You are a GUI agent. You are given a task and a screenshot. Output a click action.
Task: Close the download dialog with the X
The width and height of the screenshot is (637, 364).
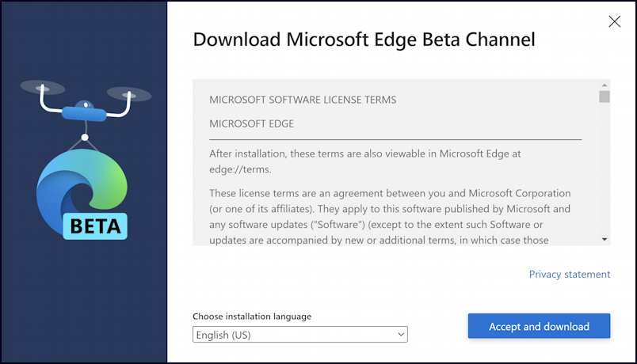(x=614, y=21)
